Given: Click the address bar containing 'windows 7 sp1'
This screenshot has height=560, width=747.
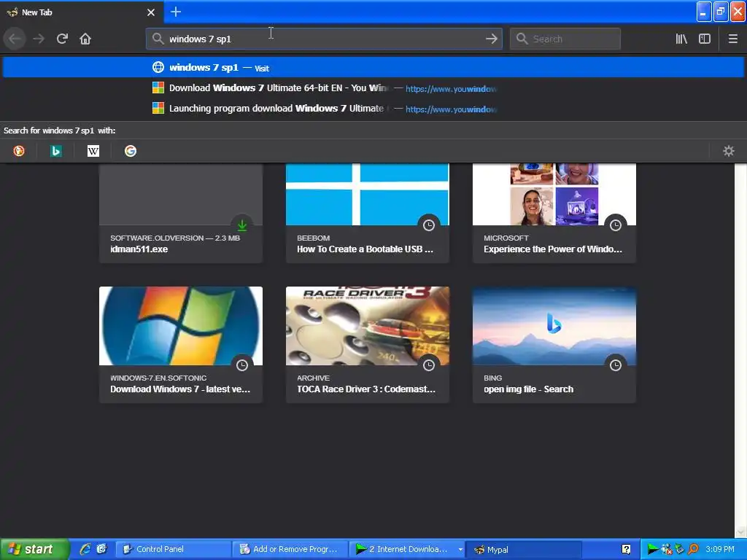Looking at the screenshot, I should click(x=324, y=39).
